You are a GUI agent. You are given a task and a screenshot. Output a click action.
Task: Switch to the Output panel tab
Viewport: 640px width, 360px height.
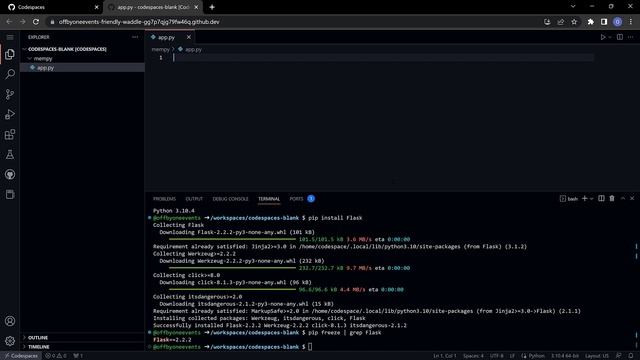194,199
